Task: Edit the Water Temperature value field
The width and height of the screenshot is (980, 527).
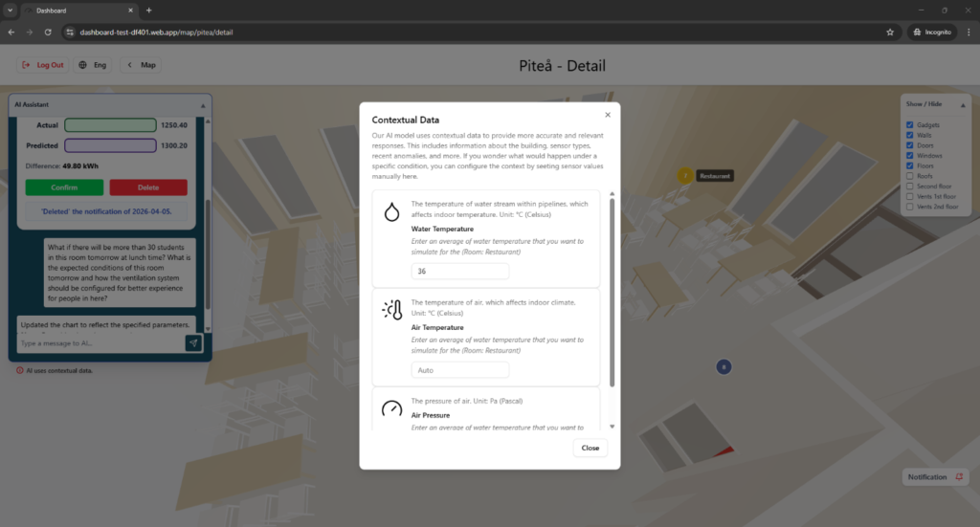Action: point(460,271)
